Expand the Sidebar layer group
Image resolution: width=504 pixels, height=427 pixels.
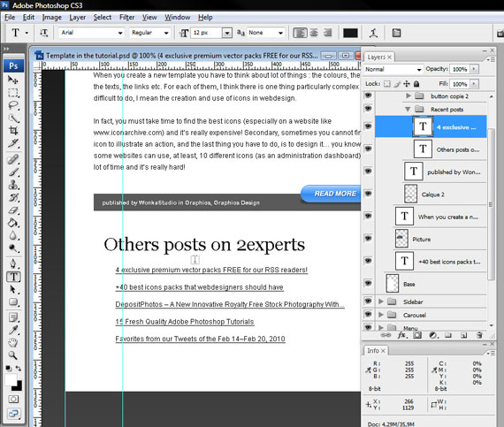click(x=381, y=301)
